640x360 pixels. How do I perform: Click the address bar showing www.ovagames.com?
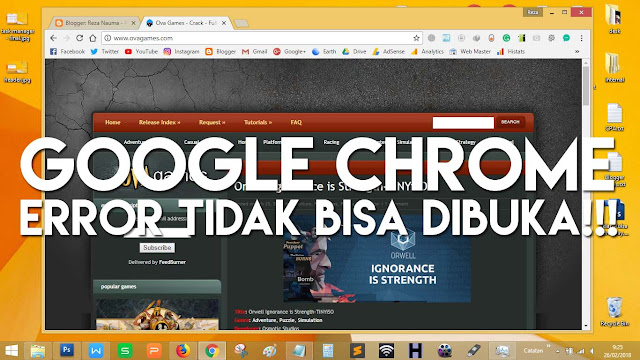tap(261, 38)
